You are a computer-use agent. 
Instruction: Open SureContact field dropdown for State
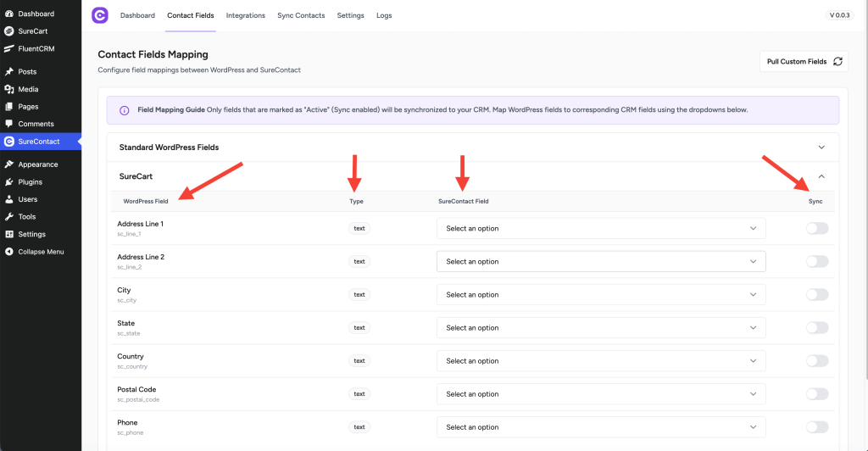[601, 327]
